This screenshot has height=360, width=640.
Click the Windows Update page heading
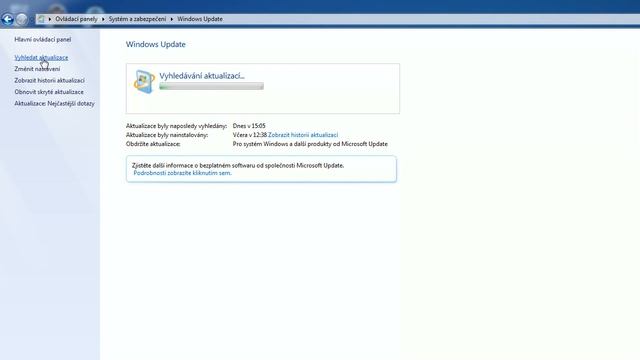point(156,44)
